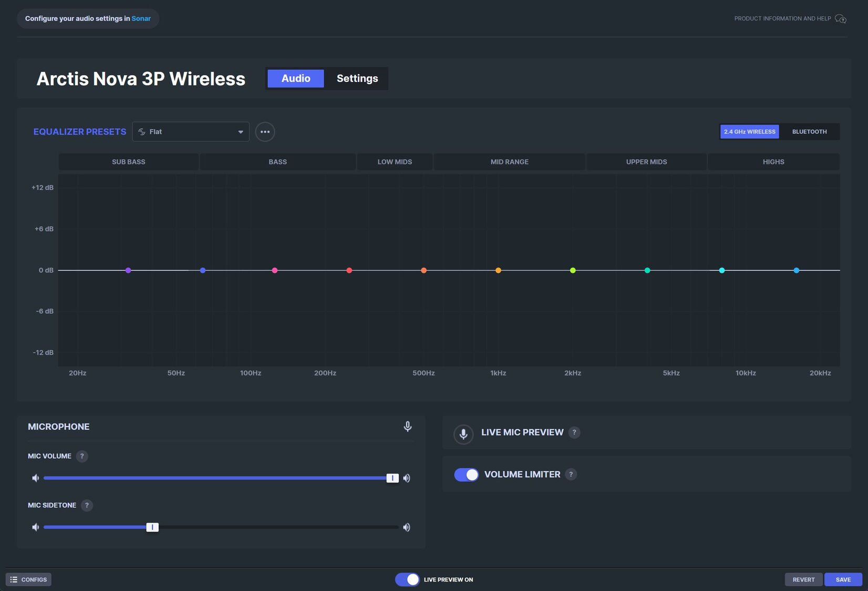Click the Mic Sidetone slider handle
The height and width of the screenshot is (591, 868).
point(152,527)
